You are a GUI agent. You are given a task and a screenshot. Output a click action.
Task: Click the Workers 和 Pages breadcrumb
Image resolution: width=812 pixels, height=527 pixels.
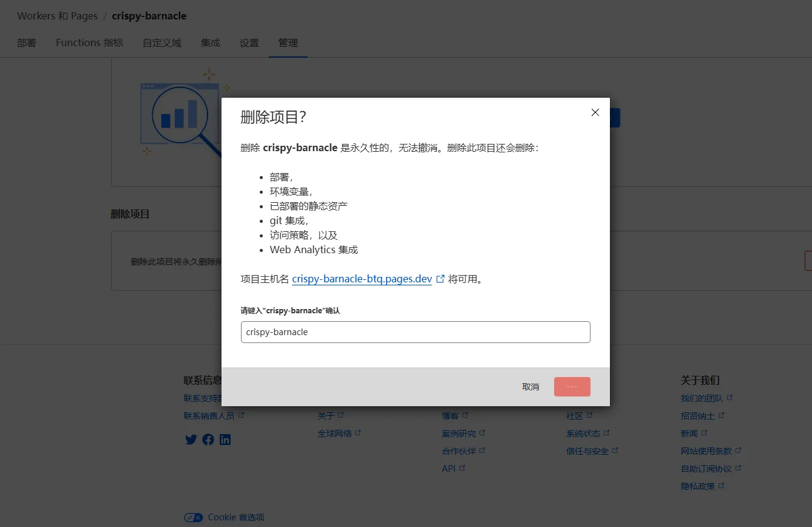pos(57,16)
